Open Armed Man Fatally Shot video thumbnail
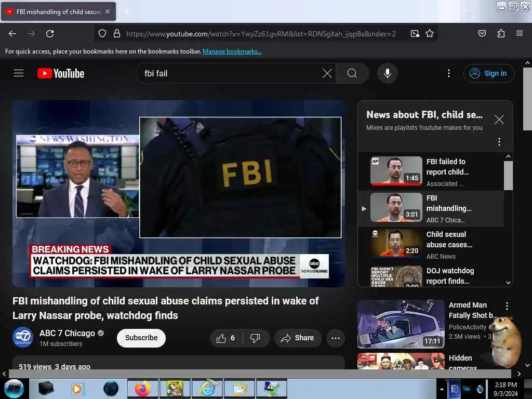 click(401, 324)
